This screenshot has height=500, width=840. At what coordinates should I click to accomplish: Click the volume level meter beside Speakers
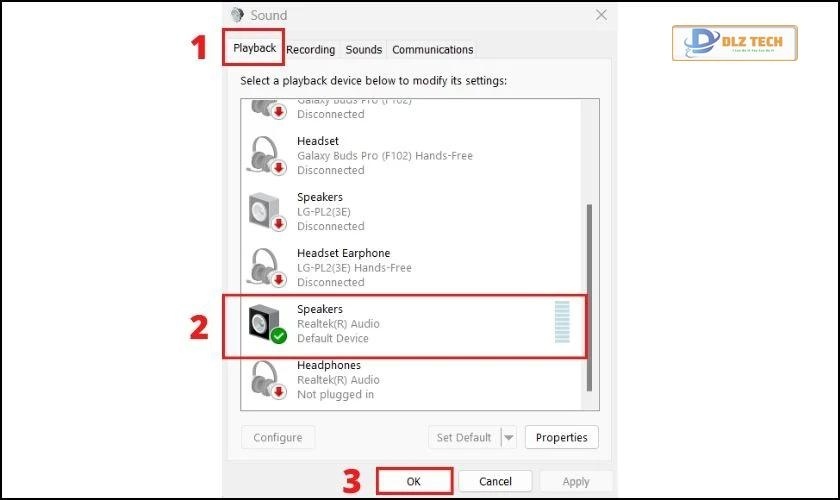coord(561,322)
